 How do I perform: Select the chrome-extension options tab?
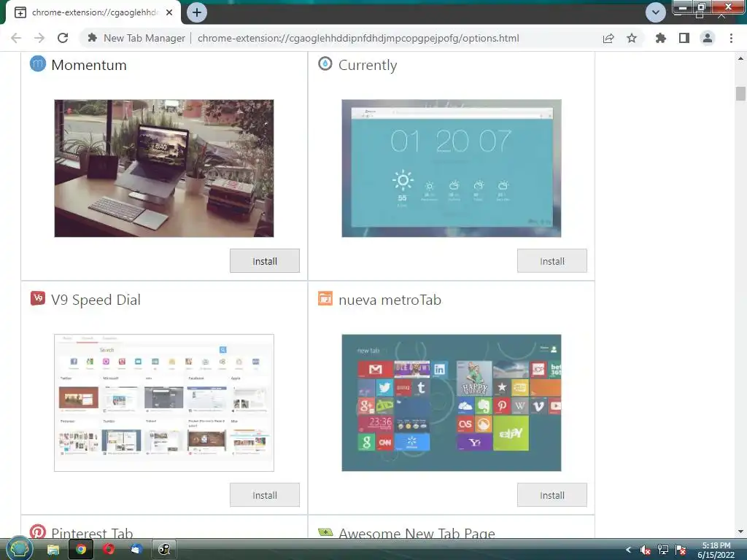coord(93,12)
